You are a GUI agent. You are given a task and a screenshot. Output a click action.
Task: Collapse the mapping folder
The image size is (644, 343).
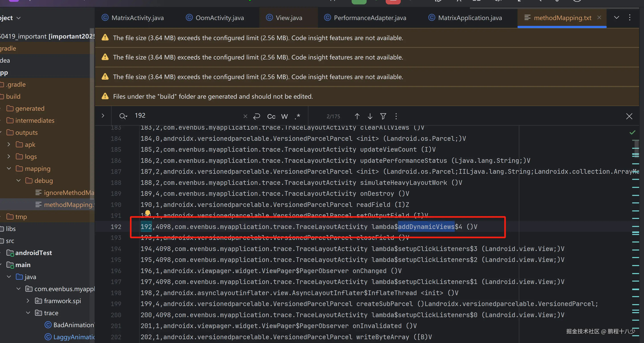pos(9,169)
